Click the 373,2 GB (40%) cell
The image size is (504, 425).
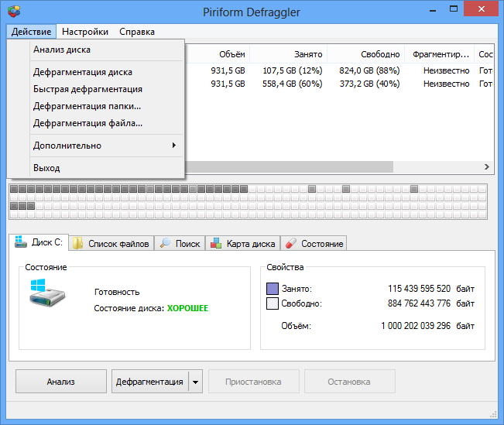[369, 84]
